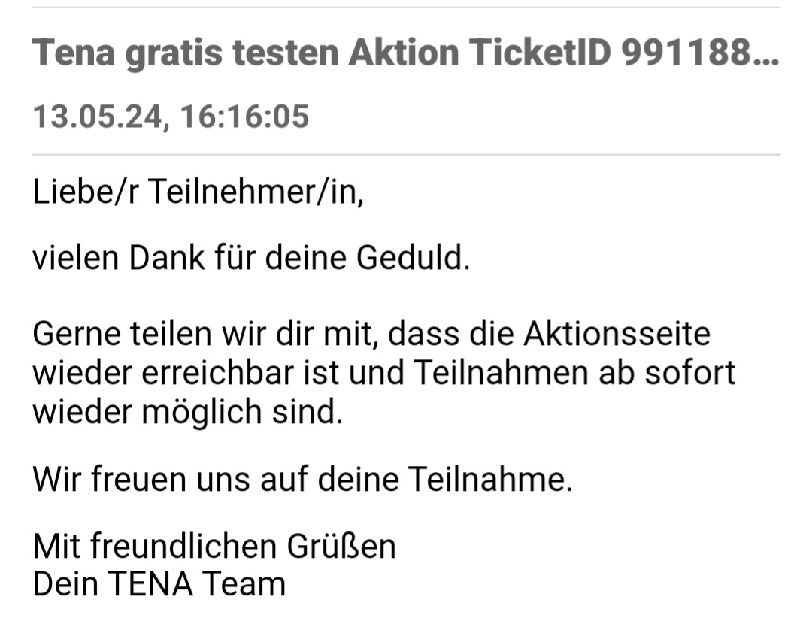The height and width of the screenshot is (639, 800).
Task: Click the word Aktionsseite in the paragraph
Action: [617, 334]
